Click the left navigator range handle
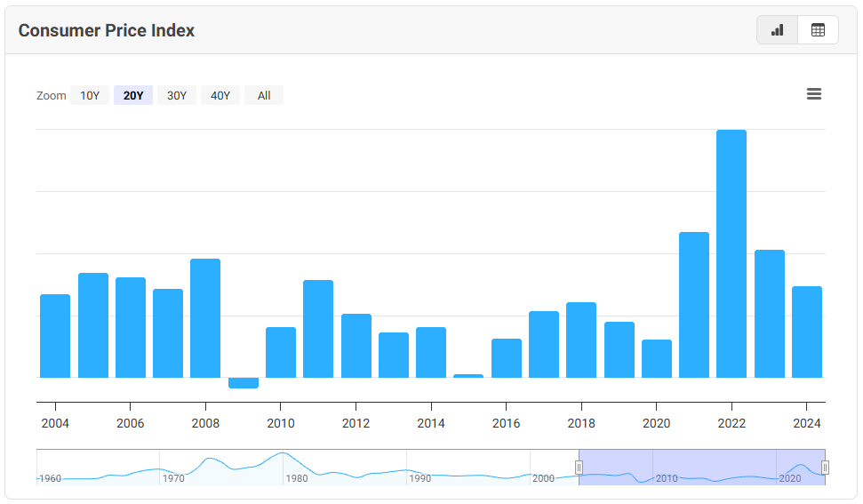The image size is (863, 504). (x=579, y=468)
